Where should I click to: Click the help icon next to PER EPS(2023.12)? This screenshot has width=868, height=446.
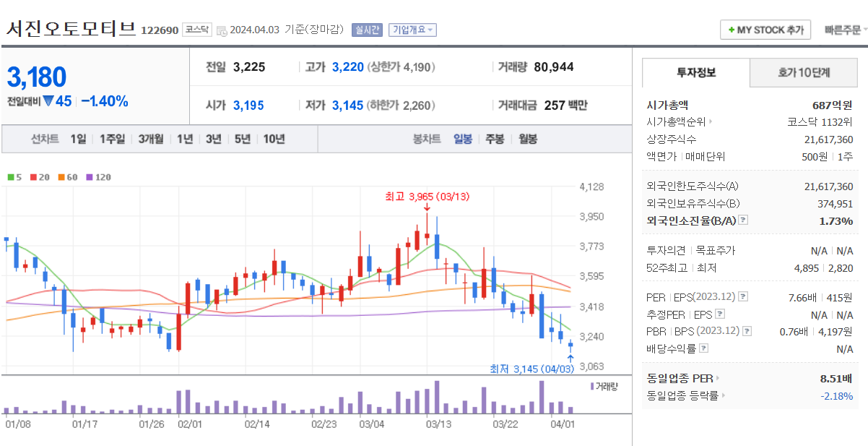click(x=743, y=296)
